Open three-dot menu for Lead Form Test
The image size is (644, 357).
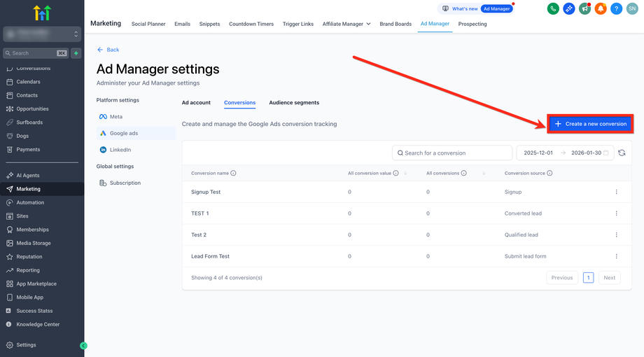[616, 256]
